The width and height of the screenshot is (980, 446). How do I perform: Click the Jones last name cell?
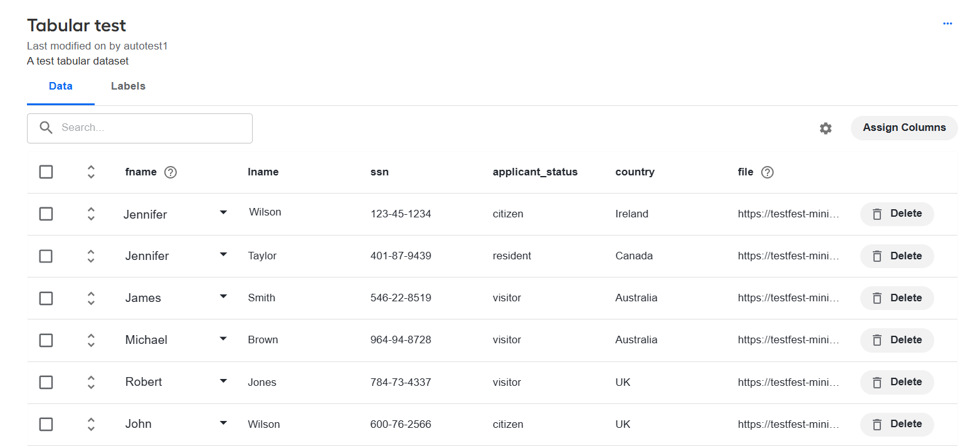click(x=262, y=382)
